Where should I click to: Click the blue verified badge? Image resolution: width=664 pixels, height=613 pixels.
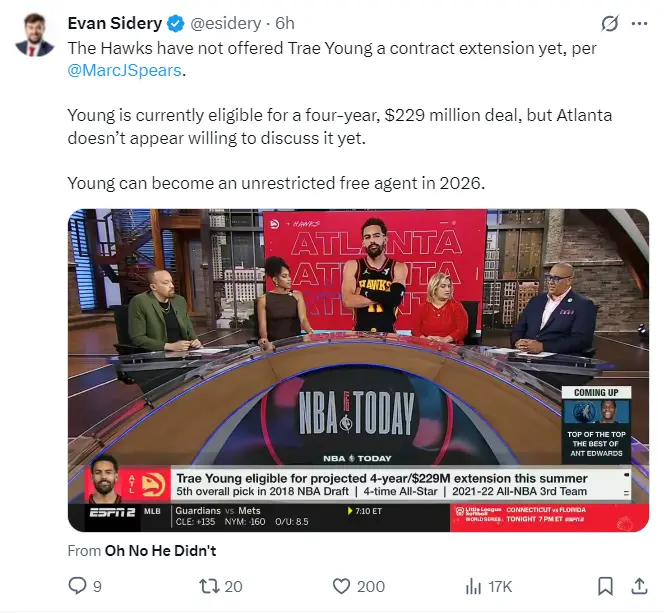tap(176, 24)
